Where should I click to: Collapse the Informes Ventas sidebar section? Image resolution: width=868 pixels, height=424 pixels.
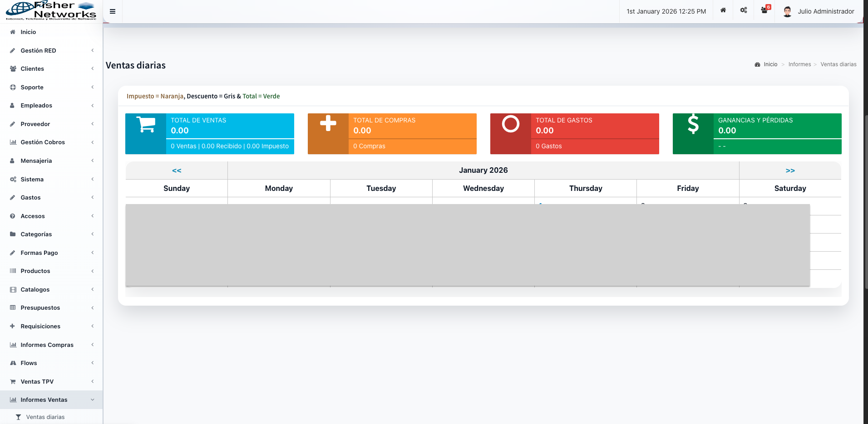tap(44, 400)
